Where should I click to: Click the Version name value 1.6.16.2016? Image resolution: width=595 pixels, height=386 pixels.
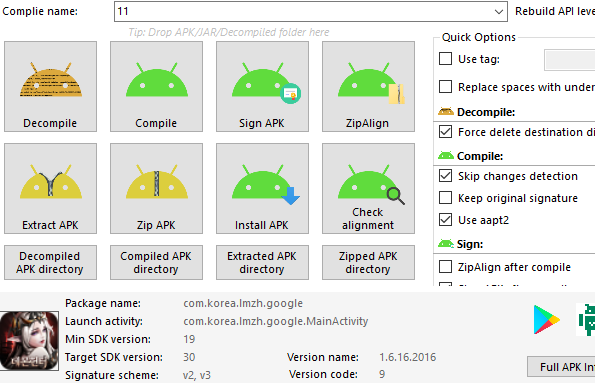point(408,357)
